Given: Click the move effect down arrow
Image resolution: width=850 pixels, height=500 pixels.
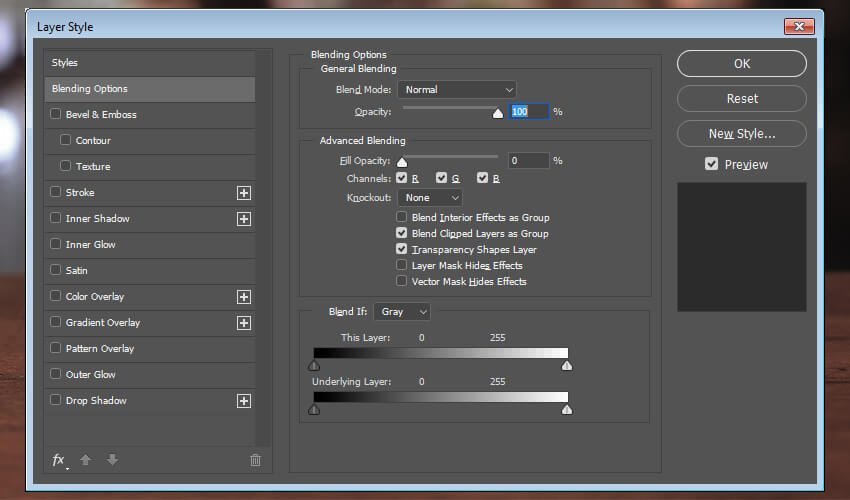Looking at the screenshot, I should pos(112,460).
